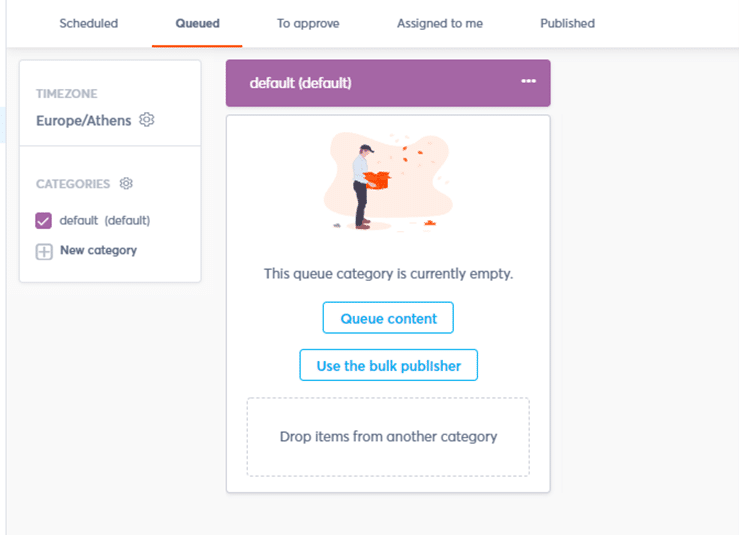The image size is (739, 535).
Task: Click the CATEGORIES section heading
Action: [x=73, y=184]
